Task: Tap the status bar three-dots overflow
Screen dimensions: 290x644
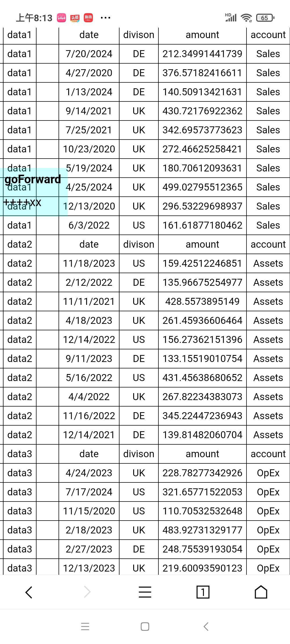Action: 105,18
